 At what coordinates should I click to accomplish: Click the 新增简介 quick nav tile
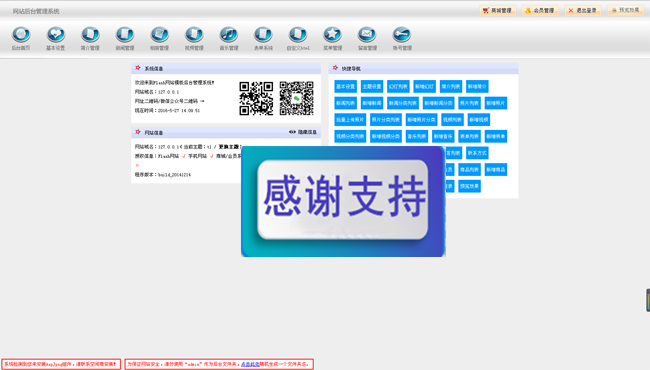coord(477,87)
